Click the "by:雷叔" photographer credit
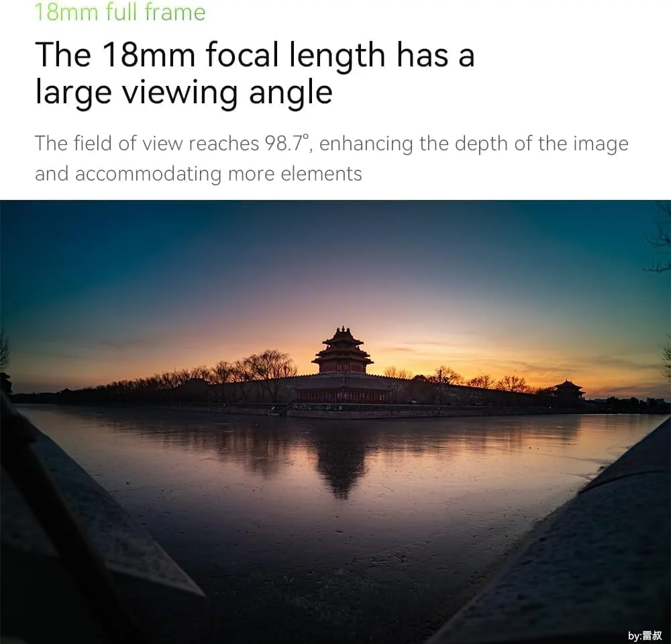The width and height of the screenshot is (671, 644). [644, 635]
